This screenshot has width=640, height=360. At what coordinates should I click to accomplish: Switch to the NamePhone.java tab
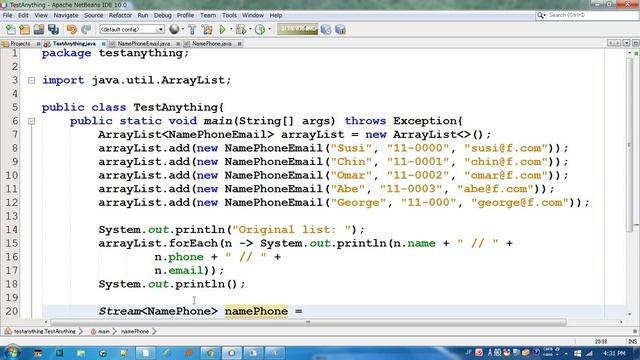coord(212,44)
